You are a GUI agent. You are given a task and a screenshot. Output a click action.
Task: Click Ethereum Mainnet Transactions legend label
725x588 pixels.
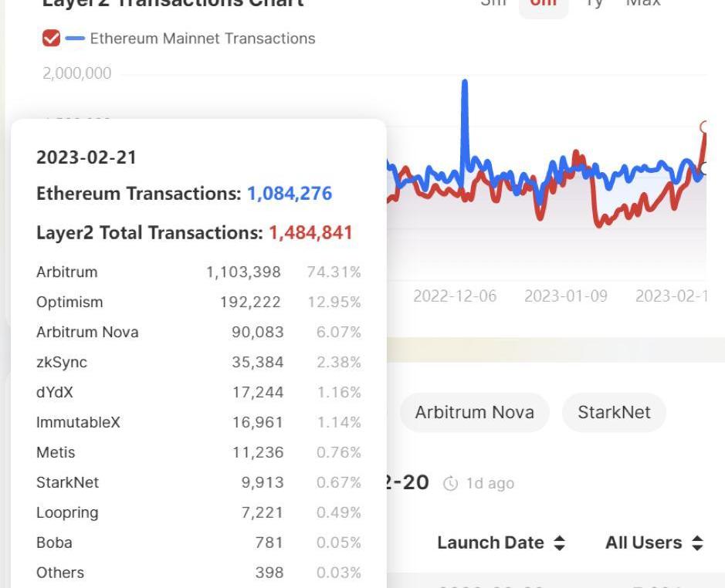tap(202, 39)
